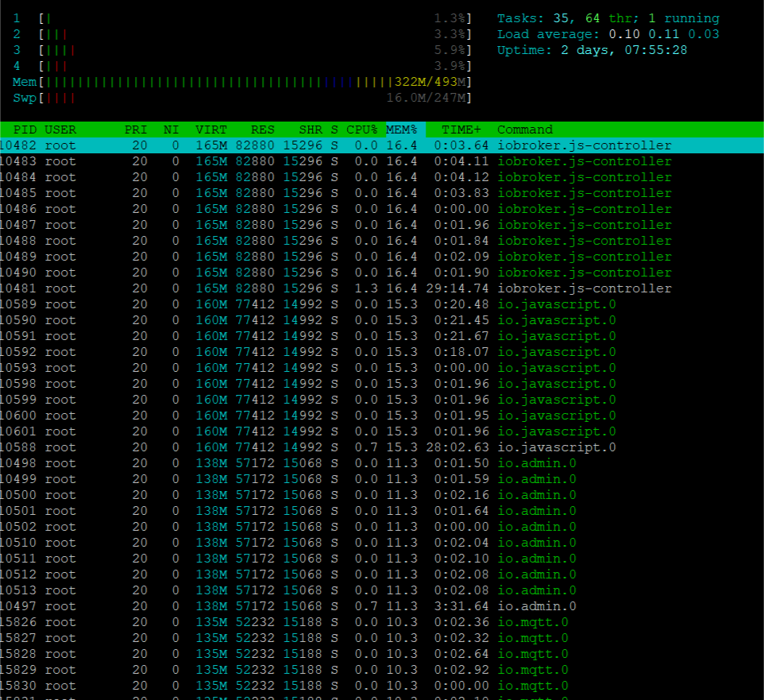Screen dimensions: 764x700
Task: Select main io.admin.0 process PID 10497
Action: coord(382,606)
